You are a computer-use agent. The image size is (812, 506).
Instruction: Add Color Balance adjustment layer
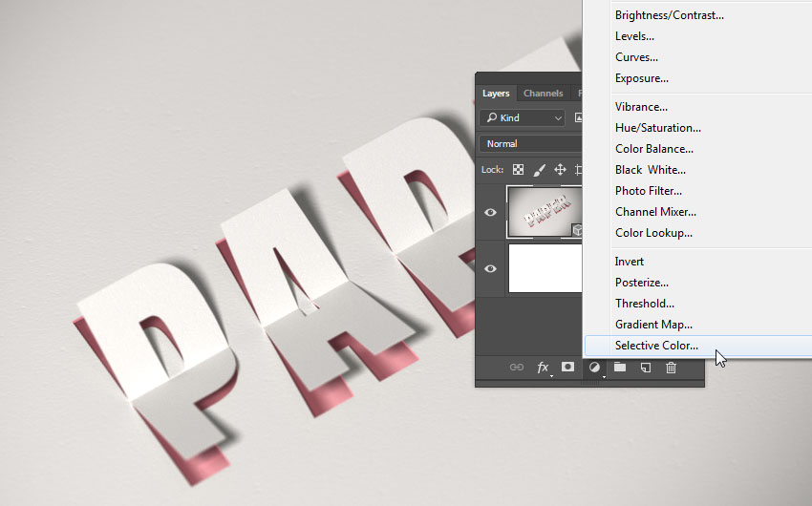[654, 149]
